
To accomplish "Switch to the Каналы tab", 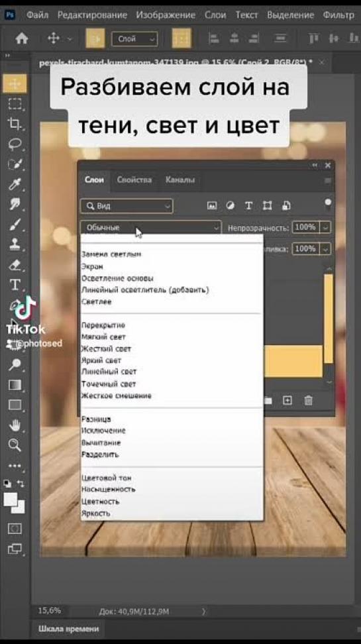I will [180, 180].
